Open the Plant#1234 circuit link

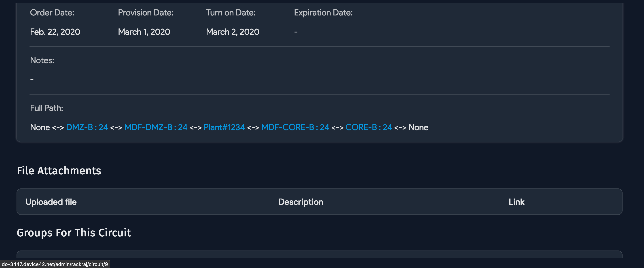click(x=224, y=127)
